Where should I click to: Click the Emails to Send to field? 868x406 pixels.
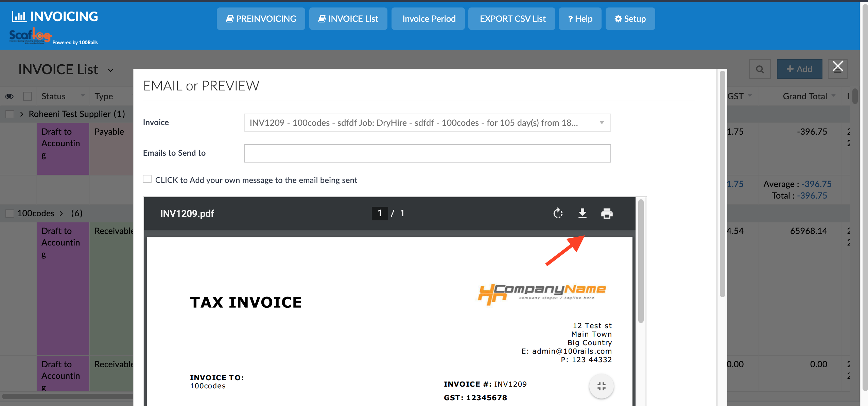pyautogui.click(x=427, y=153)
